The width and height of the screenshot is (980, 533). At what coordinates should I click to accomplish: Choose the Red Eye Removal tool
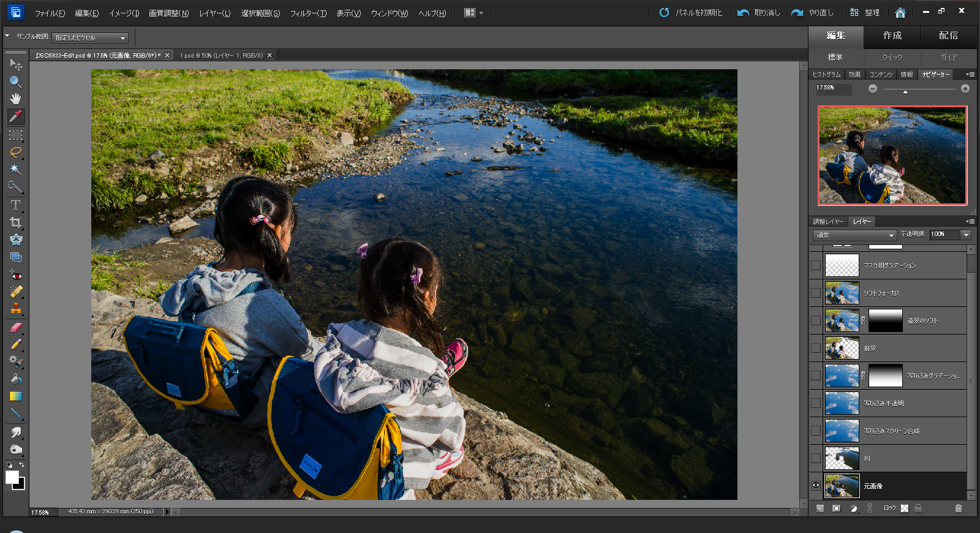(16, 275)
